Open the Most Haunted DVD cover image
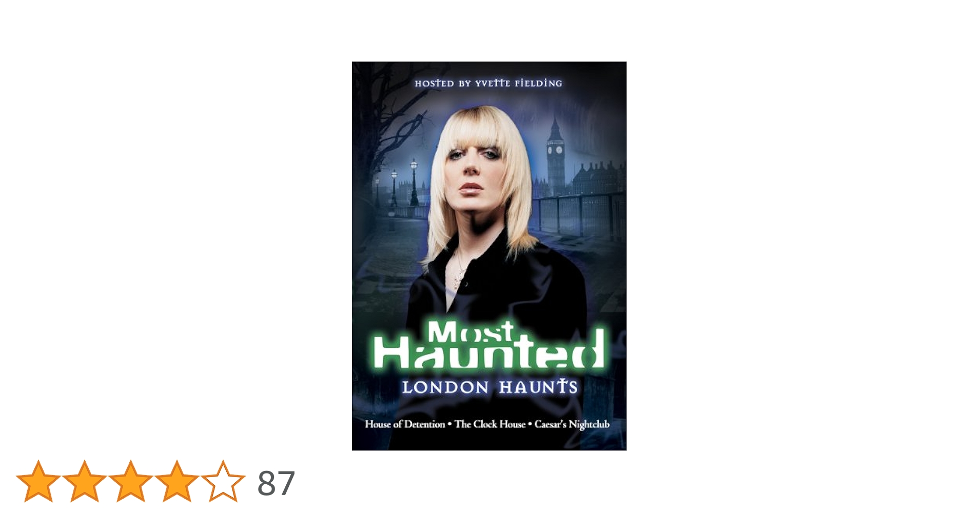This screenshot has width=980, height=513. point(489,256)
